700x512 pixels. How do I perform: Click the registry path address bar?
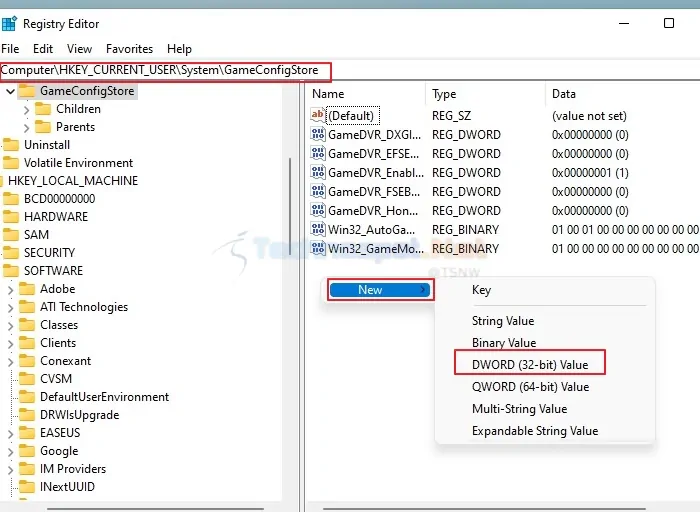click(x=350, y=70)
